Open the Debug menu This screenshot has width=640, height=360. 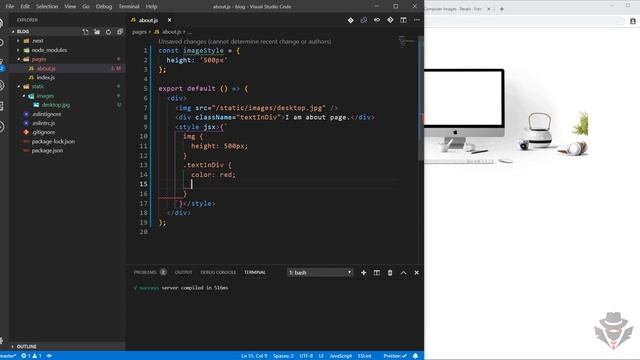point(104,7)
